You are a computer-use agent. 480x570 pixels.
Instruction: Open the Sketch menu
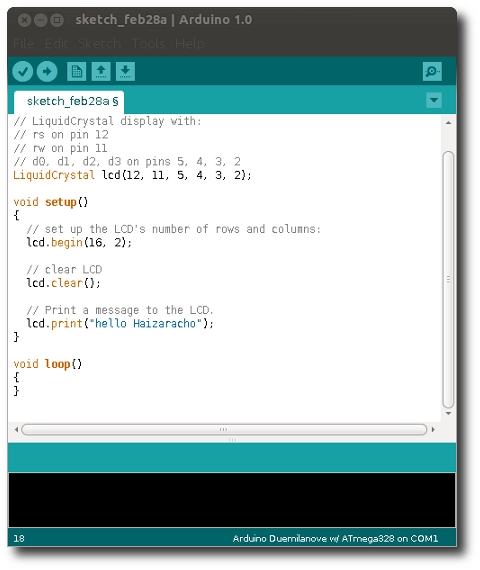click(100, 44)
